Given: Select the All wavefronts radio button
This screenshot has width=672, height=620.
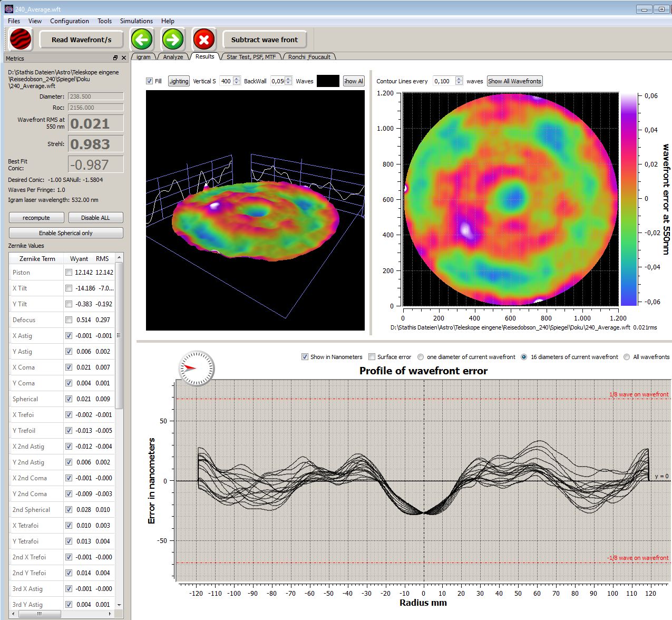Looking at the screenshot, I should click(627, 357).
